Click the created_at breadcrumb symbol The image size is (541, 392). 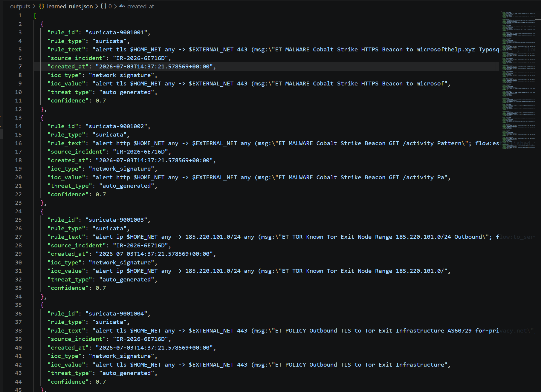tap(140, 6)
